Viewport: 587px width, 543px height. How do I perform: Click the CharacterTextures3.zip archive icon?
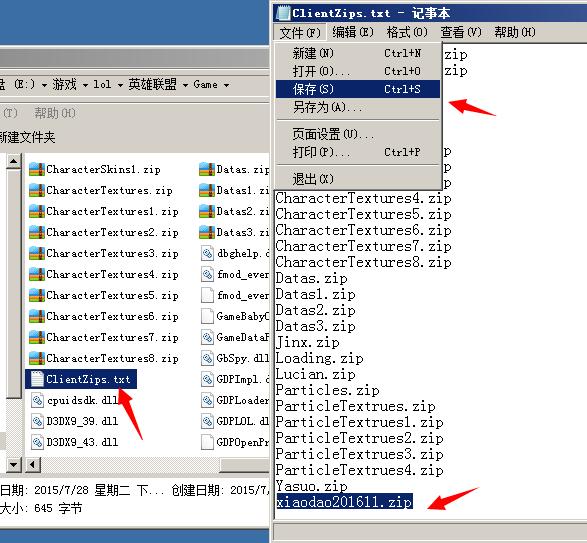coord(37,253)
